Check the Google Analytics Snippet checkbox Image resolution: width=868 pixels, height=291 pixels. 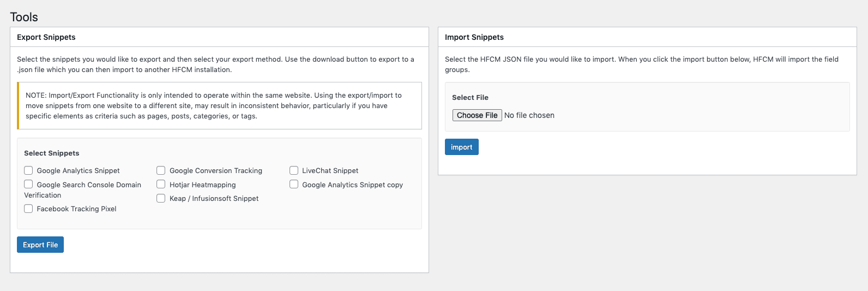pyautogui.click(x=28, y=170)
